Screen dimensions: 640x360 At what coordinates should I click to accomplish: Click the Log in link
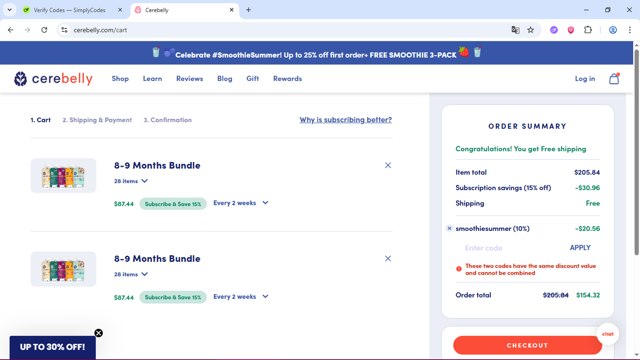tap(585, 78)
